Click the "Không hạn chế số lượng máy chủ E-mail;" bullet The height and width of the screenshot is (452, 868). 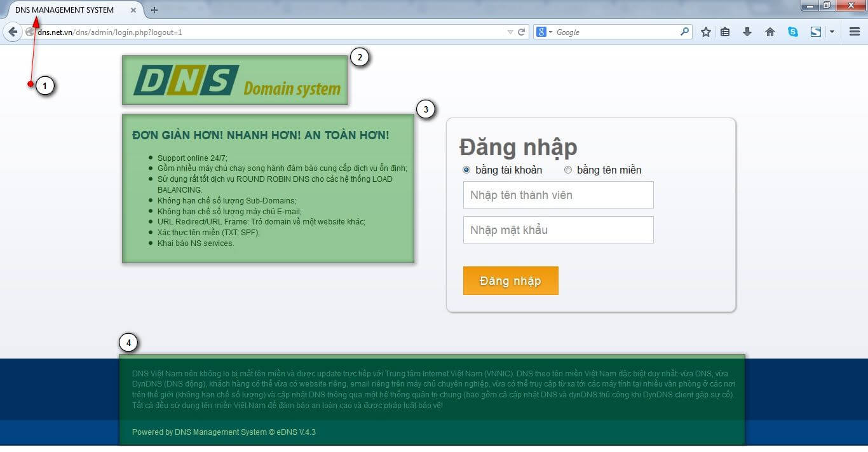pos(229,211)
